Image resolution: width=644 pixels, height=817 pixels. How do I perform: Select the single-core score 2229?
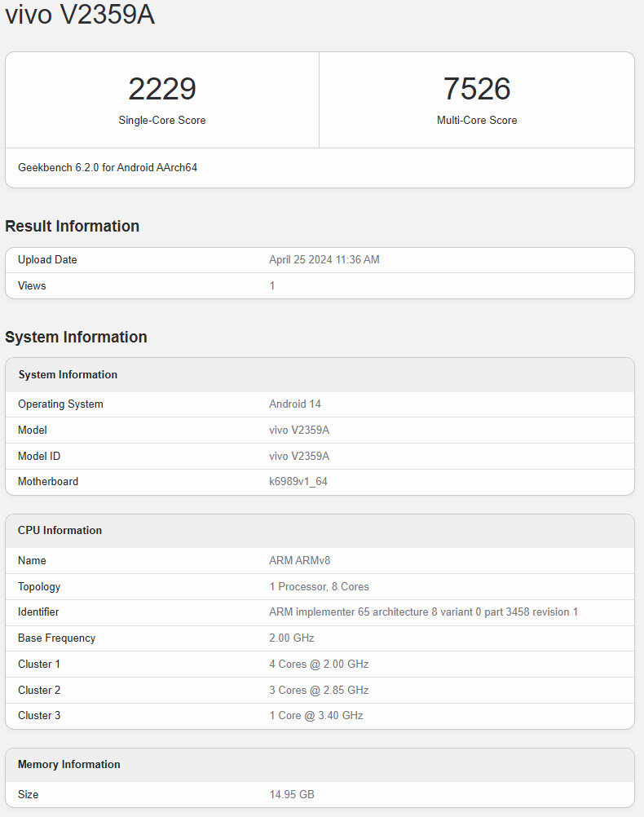(x=162, y=89)
